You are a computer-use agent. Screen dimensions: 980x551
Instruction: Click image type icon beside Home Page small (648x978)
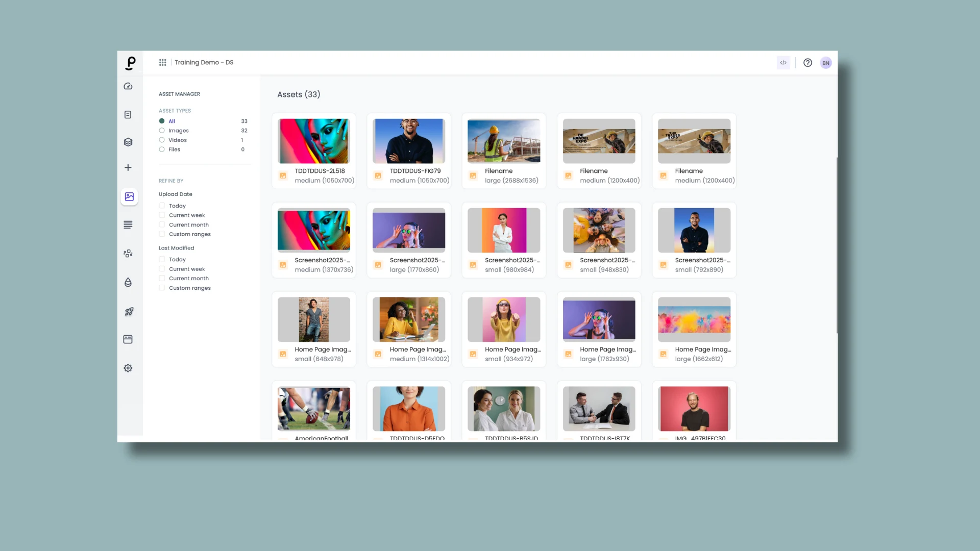(x=283, y=354)
